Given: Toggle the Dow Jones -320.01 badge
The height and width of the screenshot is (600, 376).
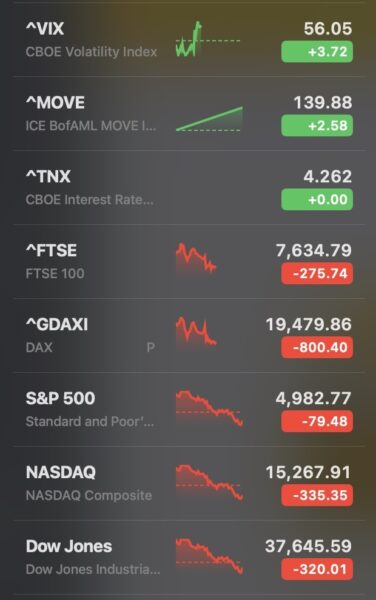Looking at the screenshot, I should click(x=317, y=569).
